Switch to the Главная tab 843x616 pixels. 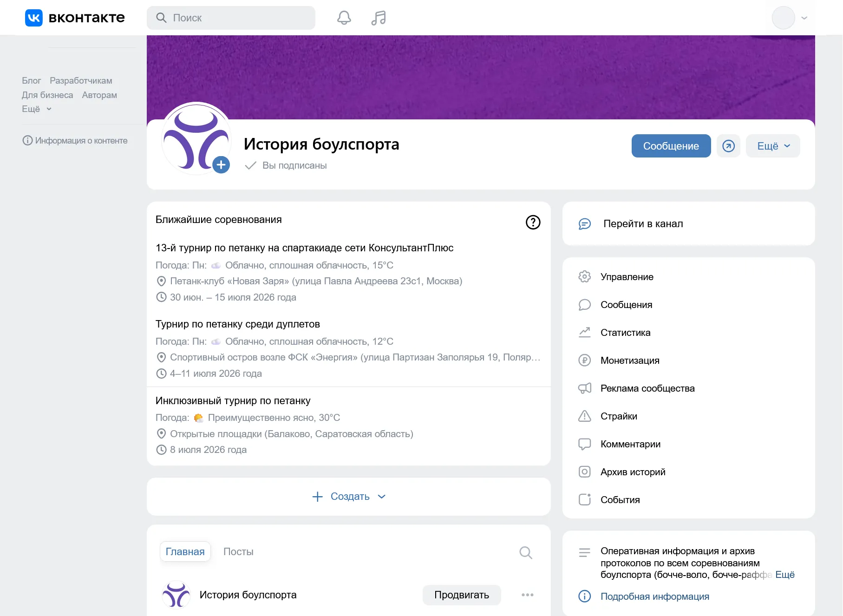click(x=185, y=552)
